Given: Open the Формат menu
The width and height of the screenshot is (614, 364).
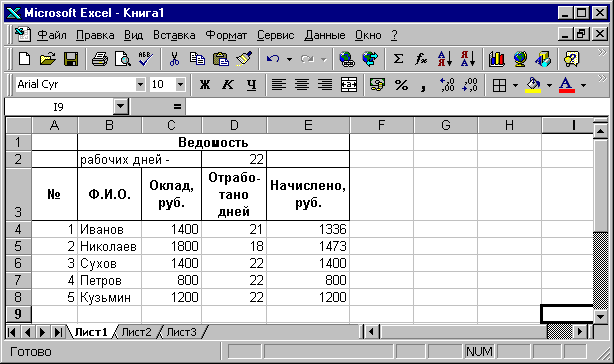Looking at the screenshot, I should pos(226,35).
